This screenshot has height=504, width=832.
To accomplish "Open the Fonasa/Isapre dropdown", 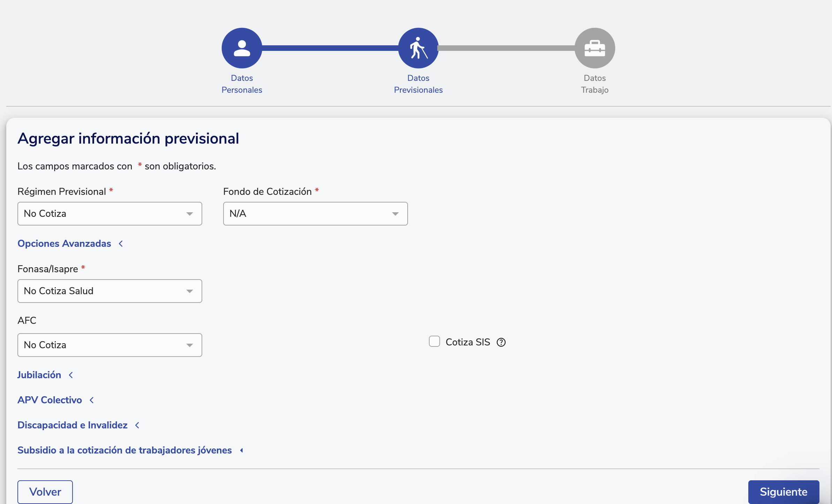I will 109,291.
